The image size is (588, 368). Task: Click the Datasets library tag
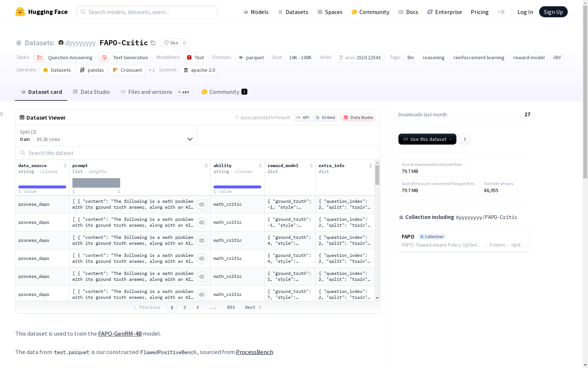(57, 70)
